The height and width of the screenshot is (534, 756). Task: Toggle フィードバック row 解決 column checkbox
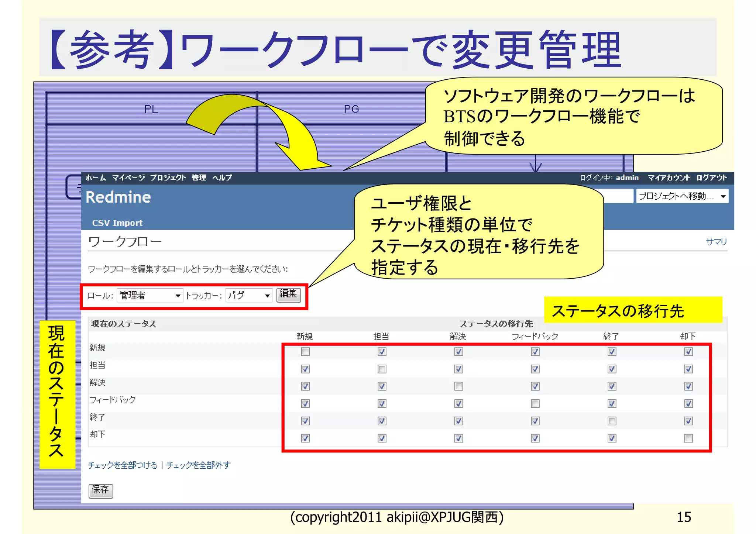[x=458, y=404]
